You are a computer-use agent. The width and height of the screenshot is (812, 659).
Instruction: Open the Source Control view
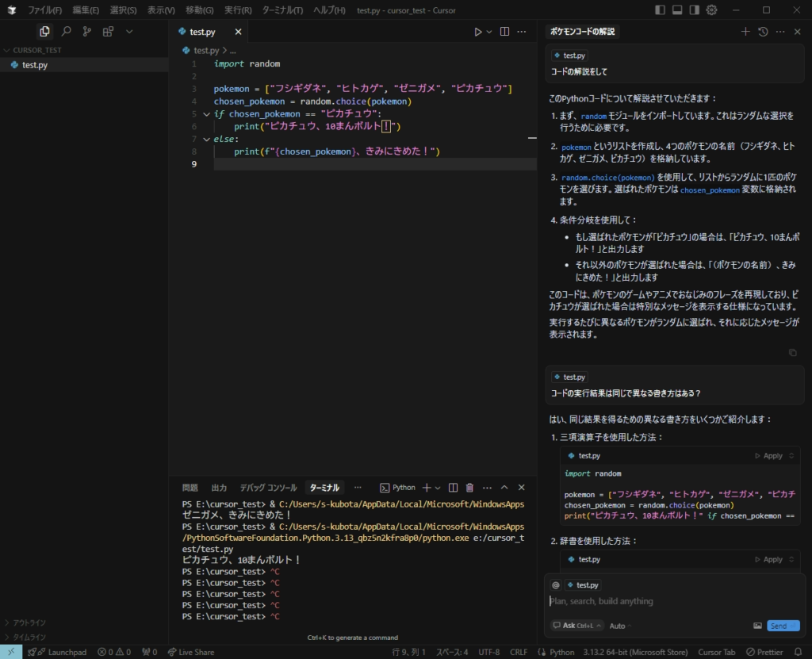(86, 32)
